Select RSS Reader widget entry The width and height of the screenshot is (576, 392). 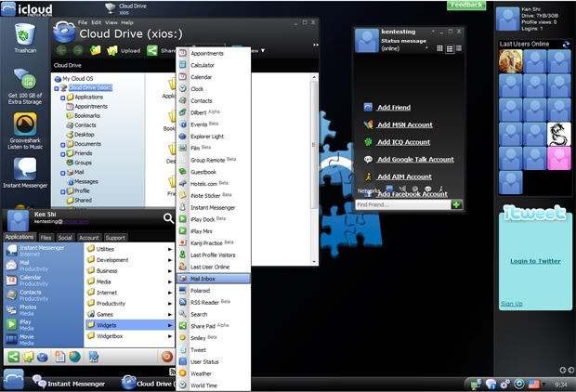[214, 302]
